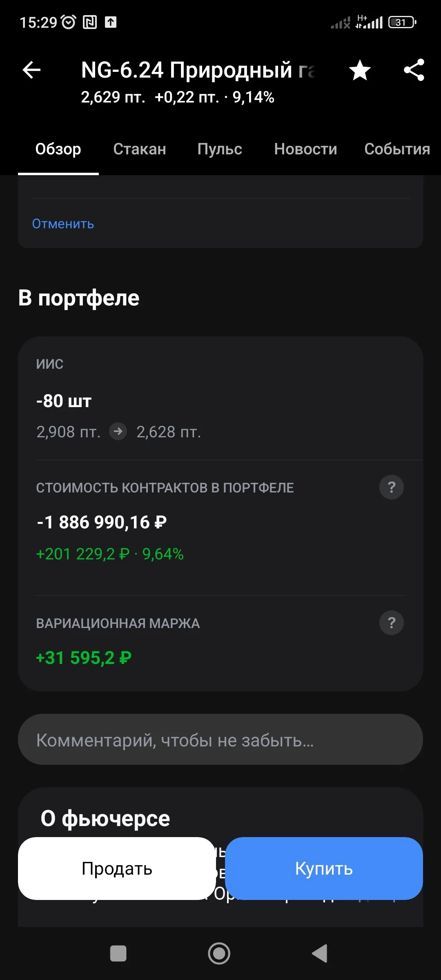Switch to the Пульс tab
The width and height of the screenshot is (441, 980).
coord(220,149)
